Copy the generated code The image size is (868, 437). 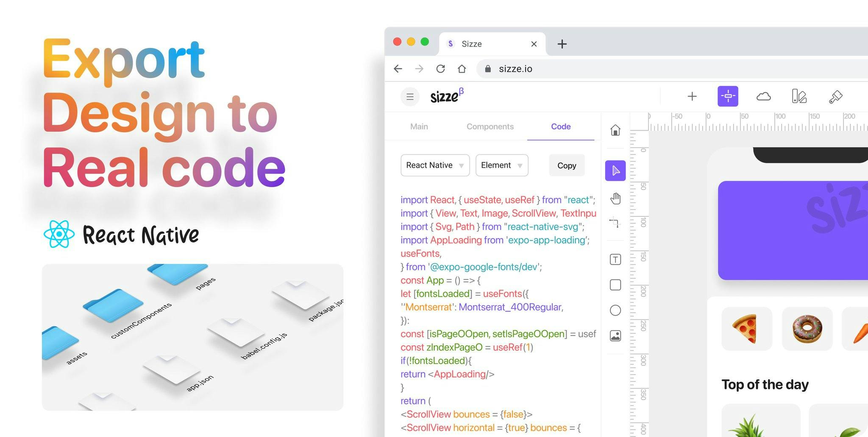pyautogui.click(x=567, y=165)
